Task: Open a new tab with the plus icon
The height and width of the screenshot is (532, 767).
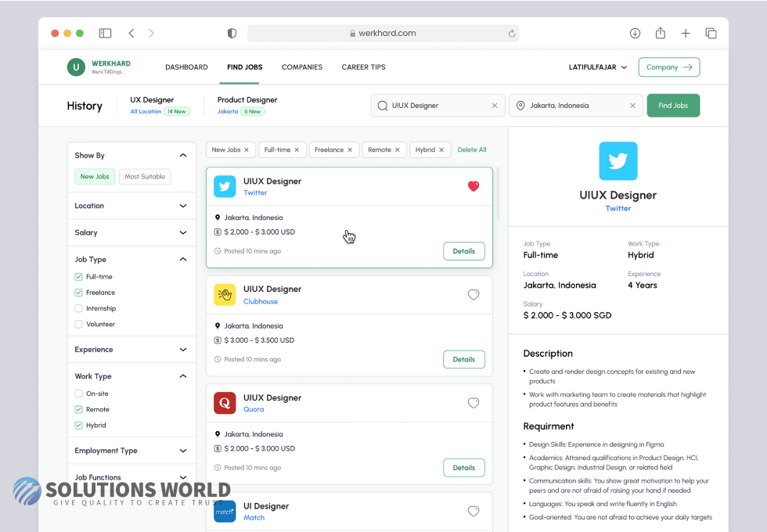Action: click(x=686, y=33)
